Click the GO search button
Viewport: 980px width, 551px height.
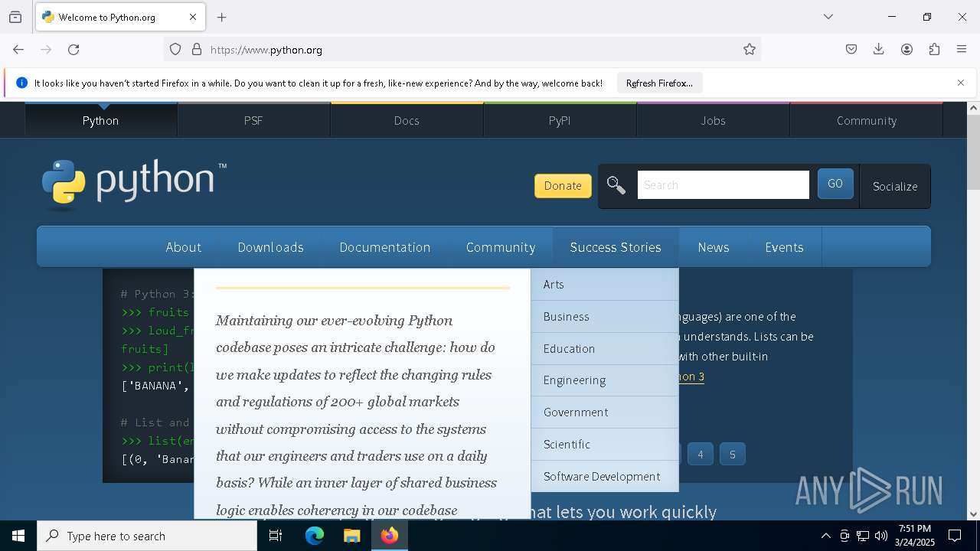tap(835, 184)
